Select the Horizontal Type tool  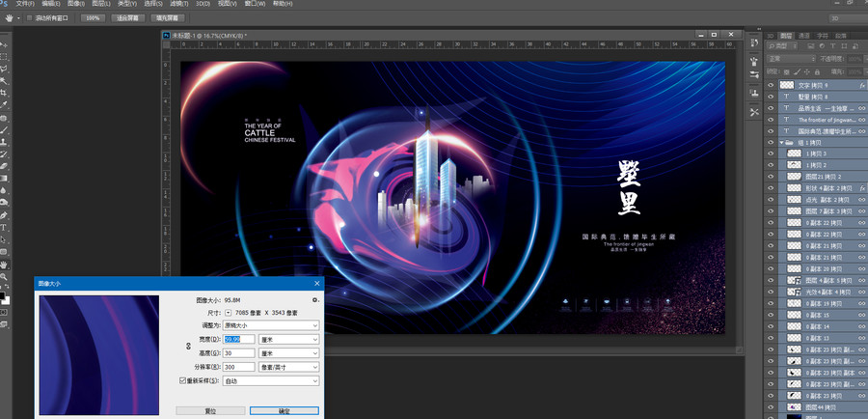coord(4,227)
